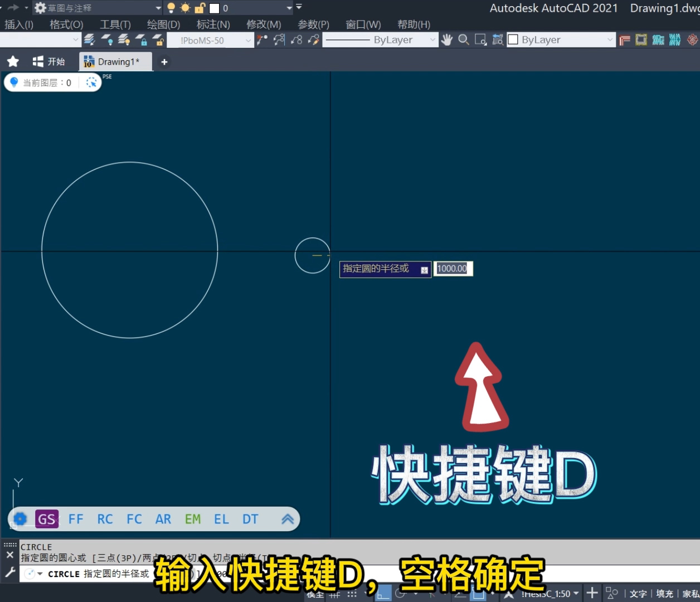The height and width of the screenshot is (602, 700).
Task: Click the cyan hatch pattern icon
Action: pos(658,40)
